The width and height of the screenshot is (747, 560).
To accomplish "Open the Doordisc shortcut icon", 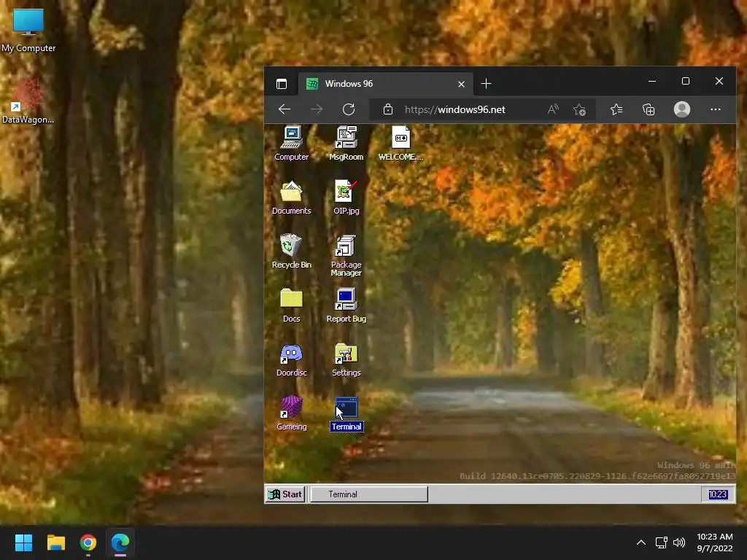I will click(291, 359).
